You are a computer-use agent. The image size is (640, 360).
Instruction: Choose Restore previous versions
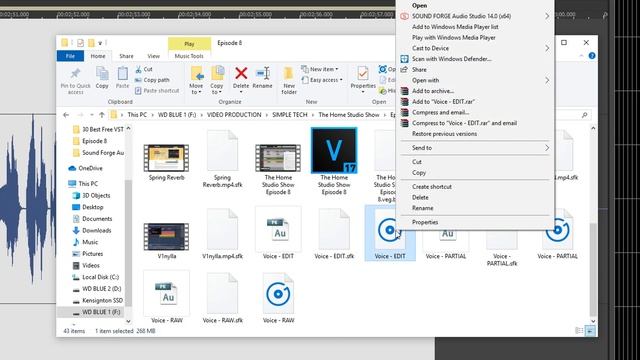click(444, 134)
